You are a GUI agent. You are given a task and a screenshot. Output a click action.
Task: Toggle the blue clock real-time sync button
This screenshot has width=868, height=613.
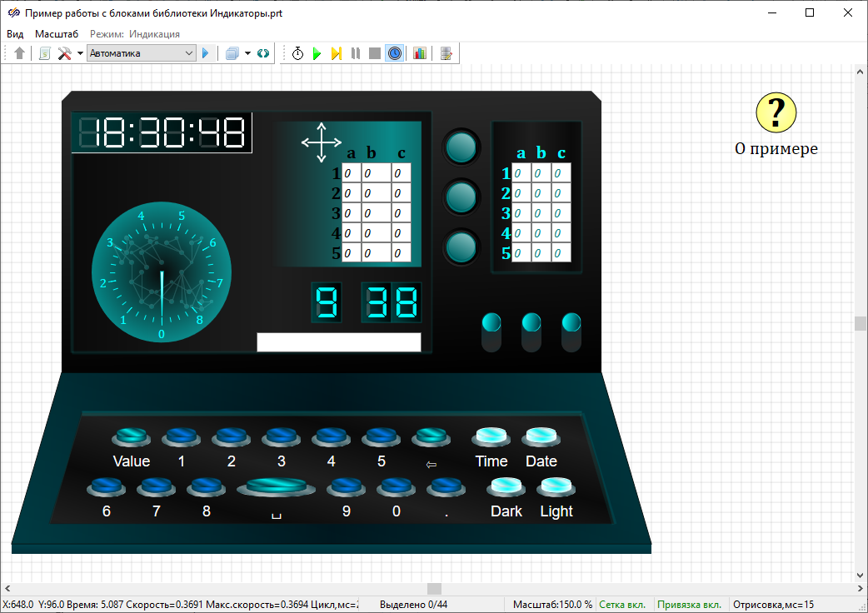[395, 53]
